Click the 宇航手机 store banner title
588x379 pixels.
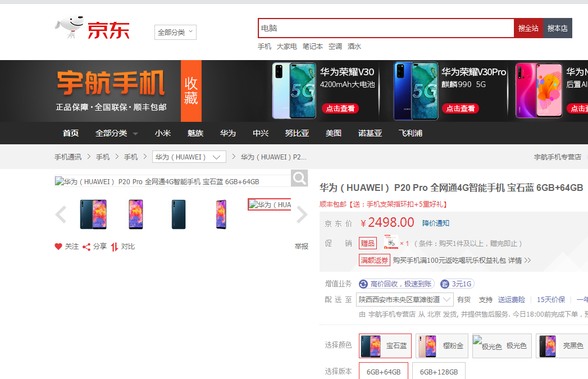click(111, 83)
